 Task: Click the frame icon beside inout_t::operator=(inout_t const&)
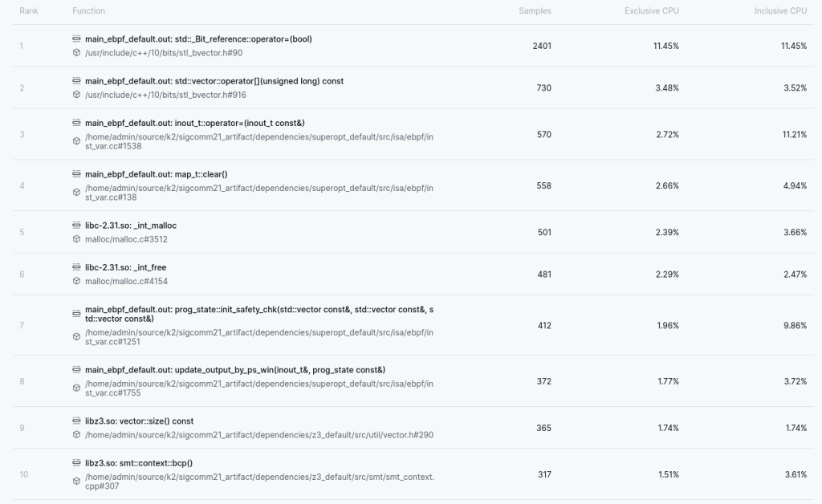[77, 123]
